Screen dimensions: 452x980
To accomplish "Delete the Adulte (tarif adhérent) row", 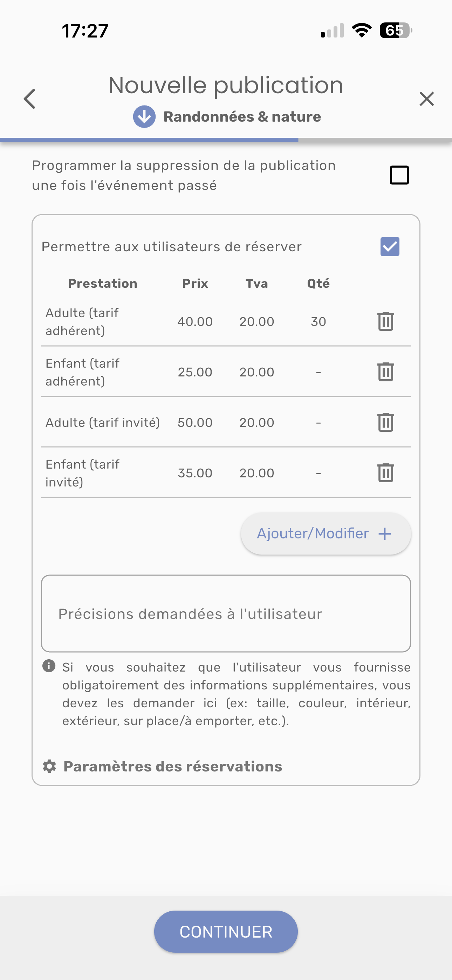I will [385, 321].
